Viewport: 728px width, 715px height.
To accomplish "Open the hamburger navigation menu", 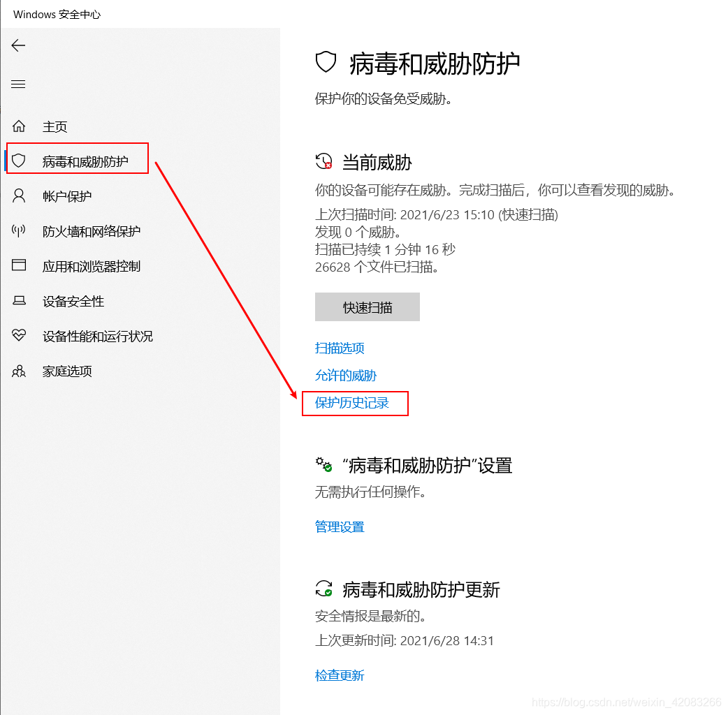I will tap(18, 84).
